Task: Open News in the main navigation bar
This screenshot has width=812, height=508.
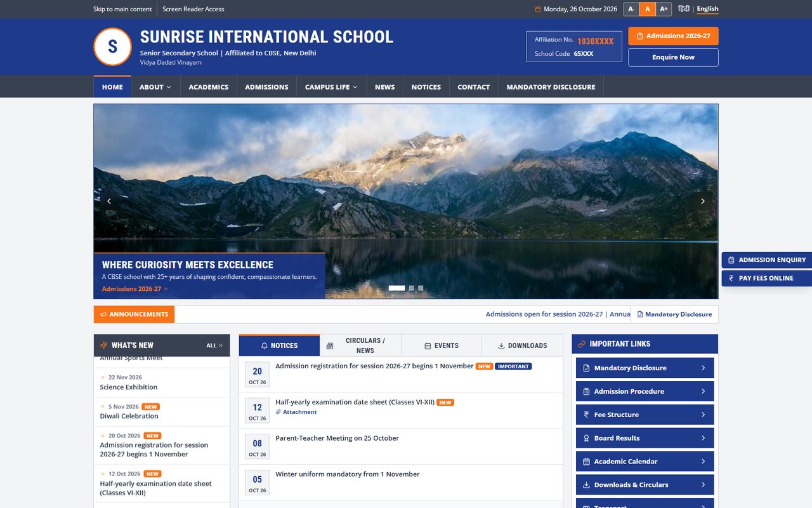Action: [384, 87]
